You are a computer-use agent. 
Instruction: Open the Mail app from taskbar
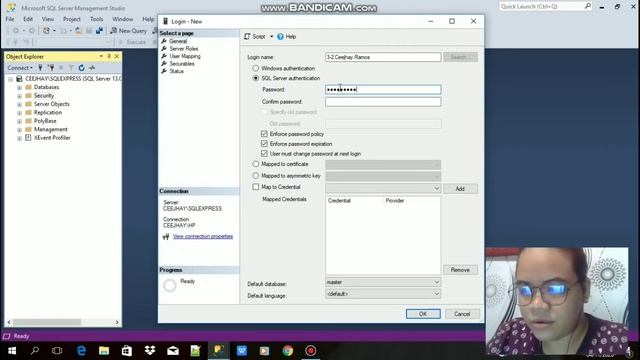point(173,351)
